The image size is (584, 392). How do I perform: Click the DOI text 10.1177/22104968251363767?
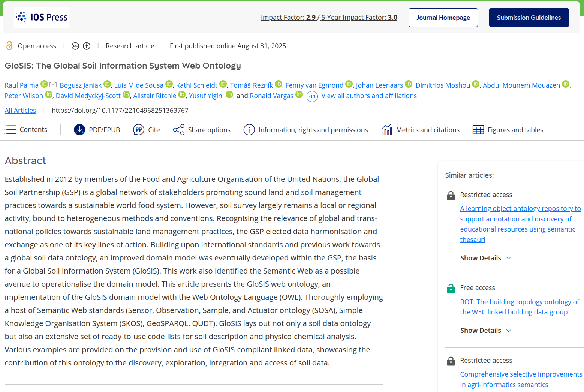click(x=120, y=111)
